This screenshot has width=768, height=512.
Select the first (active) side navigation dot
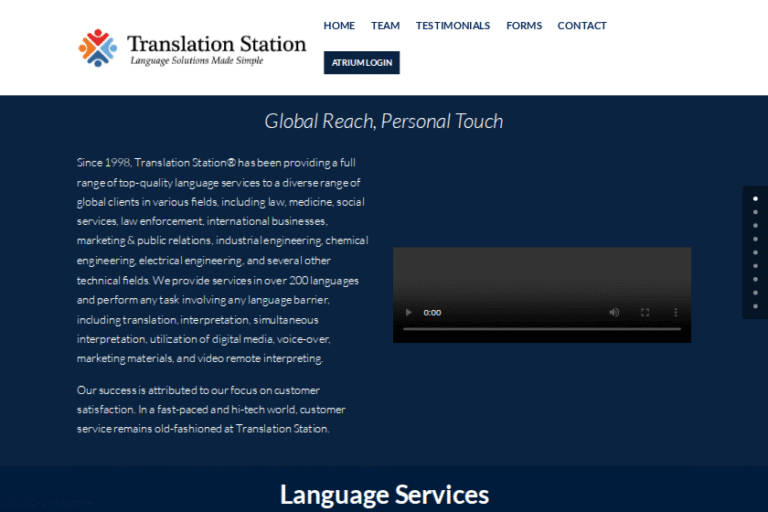(x=755, y=199)
